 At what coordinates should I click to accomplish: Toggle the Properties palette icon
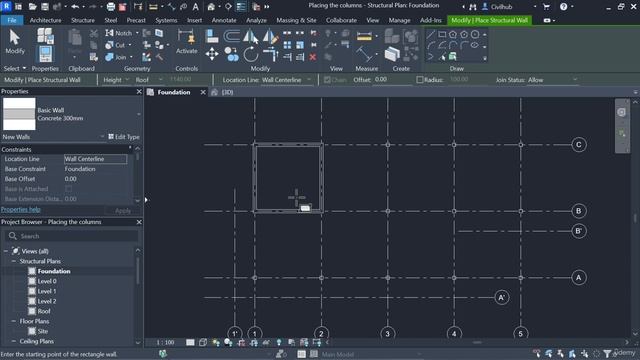click(45, 54)
